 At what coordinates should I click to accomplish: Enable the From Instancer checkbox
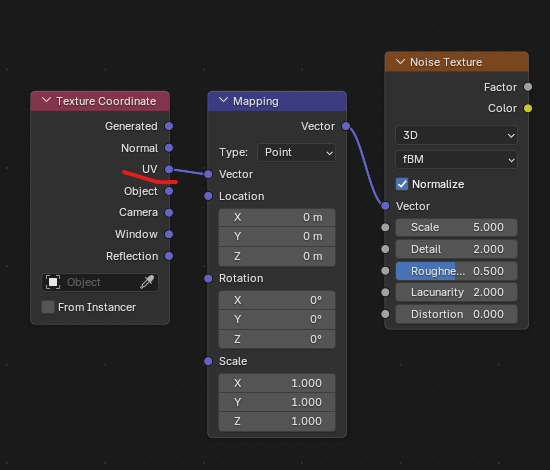click(x=48, y=307)
